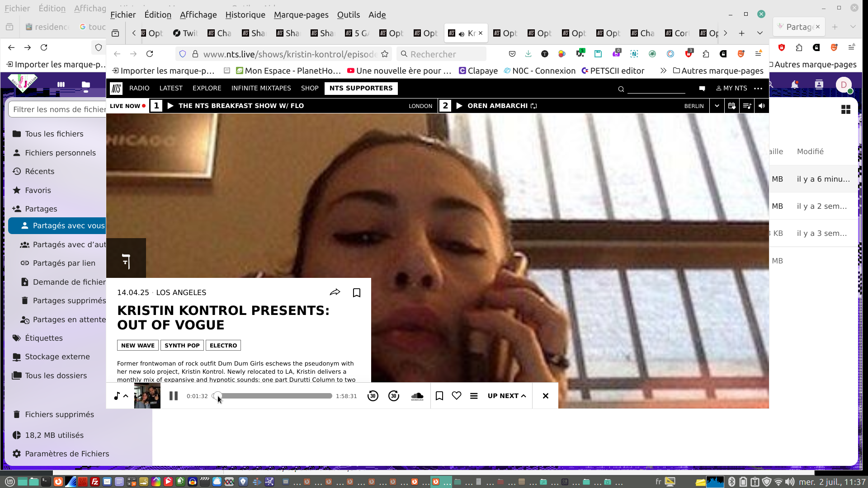Bookmark the episode from the player bar

(x=439, y=396)
